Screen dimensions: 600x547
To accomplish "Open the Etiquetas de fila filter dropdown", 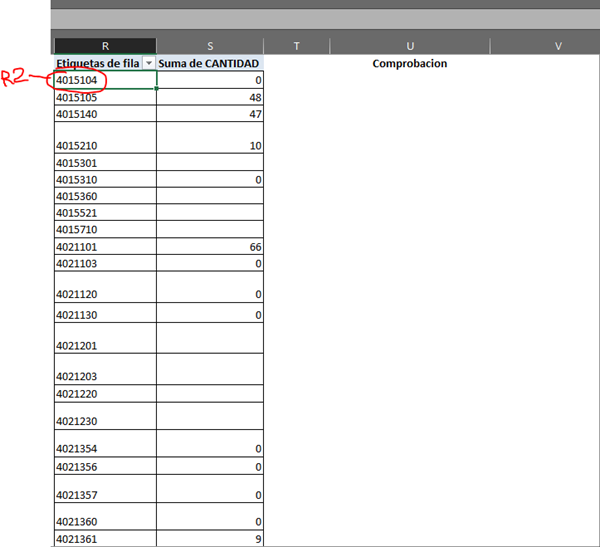I will click(148, 63).
